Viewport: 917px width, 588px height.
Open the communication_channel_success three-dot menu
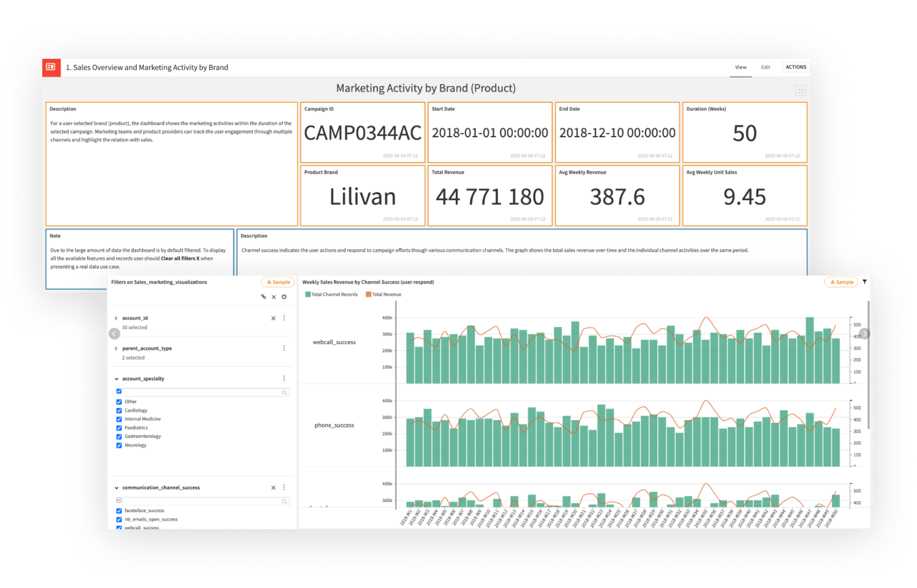284,488
